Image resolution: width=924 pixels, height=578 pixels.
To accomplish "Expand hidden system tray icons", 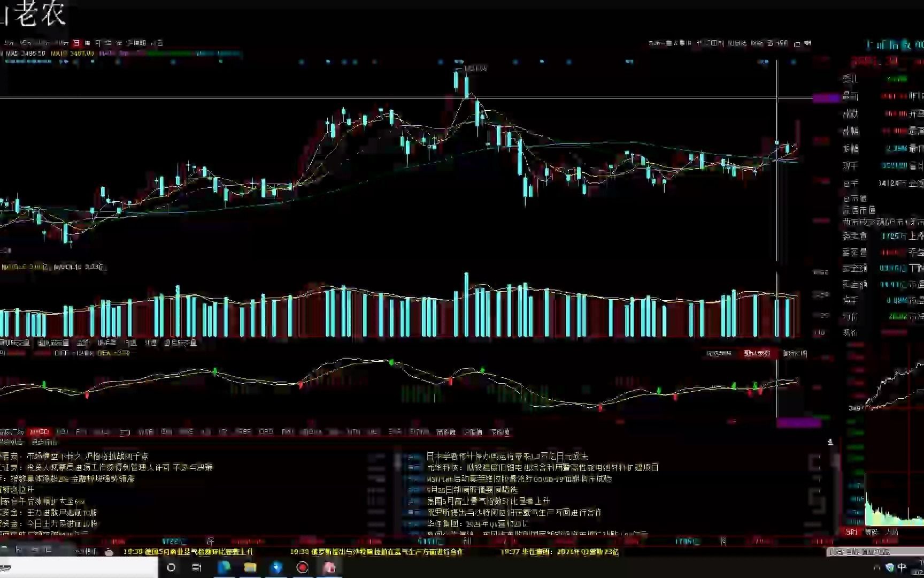I will pos(876,567).
